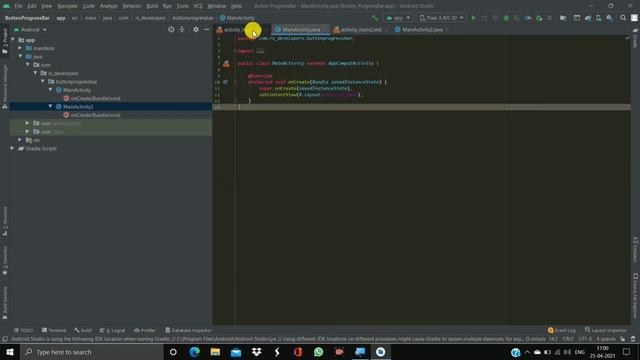The height and width of the screenshot is (360, 640).
Task: Toggle the Build Variants side tab
Action: click(5, 303)
